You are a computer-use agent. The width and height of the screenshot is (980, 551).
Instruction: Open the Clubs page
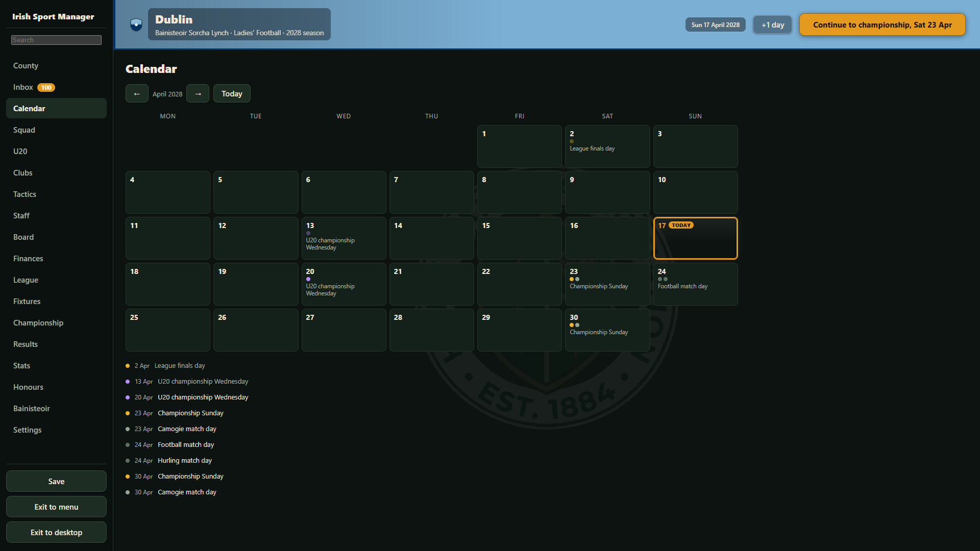(x=56, y=173)
